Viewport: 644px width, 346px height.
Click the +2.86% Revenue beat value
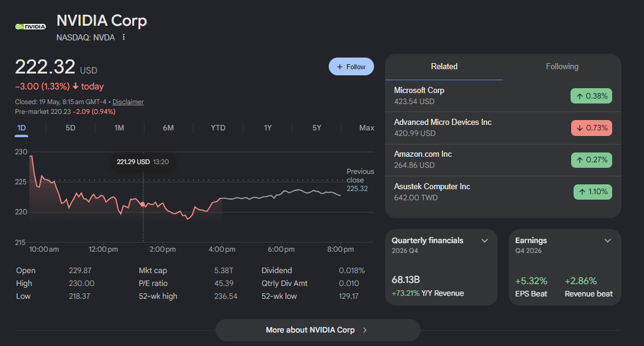(581, 281)
